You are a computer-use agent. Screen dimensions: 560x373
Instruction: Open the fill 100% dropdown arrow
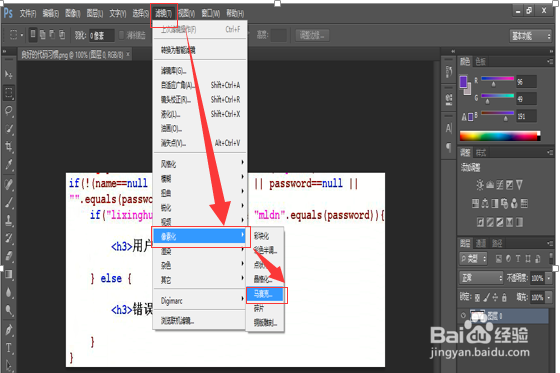(x=549, y=297)
